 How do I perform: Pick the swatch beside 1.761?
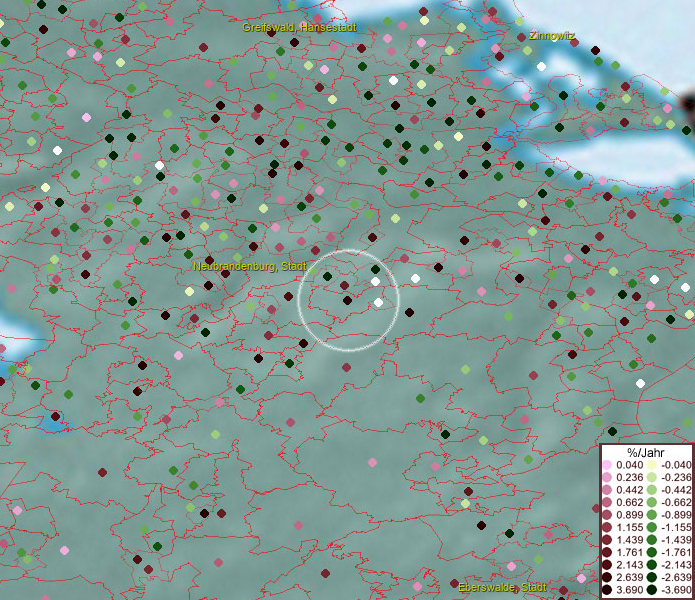(x=607, y=553)
